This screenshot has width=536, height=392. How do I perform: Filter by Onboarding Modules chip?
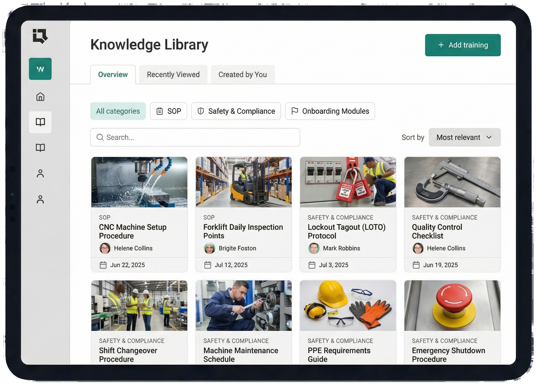click(x=330, y=111)
